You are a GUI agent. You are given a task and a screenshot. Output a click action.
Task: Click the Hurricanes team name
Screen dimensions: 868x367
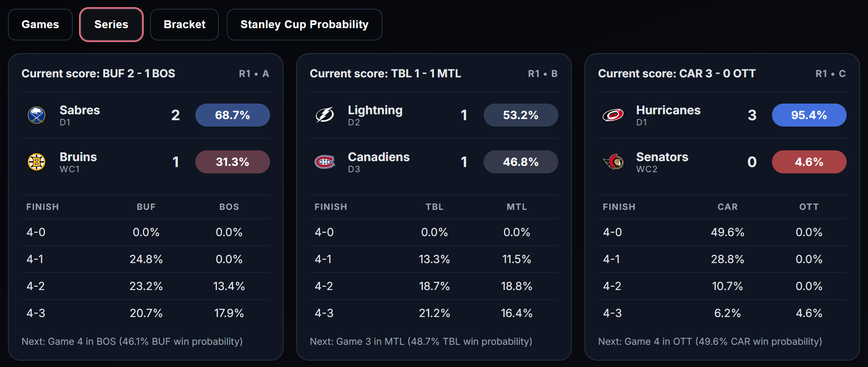click(668, 110)
